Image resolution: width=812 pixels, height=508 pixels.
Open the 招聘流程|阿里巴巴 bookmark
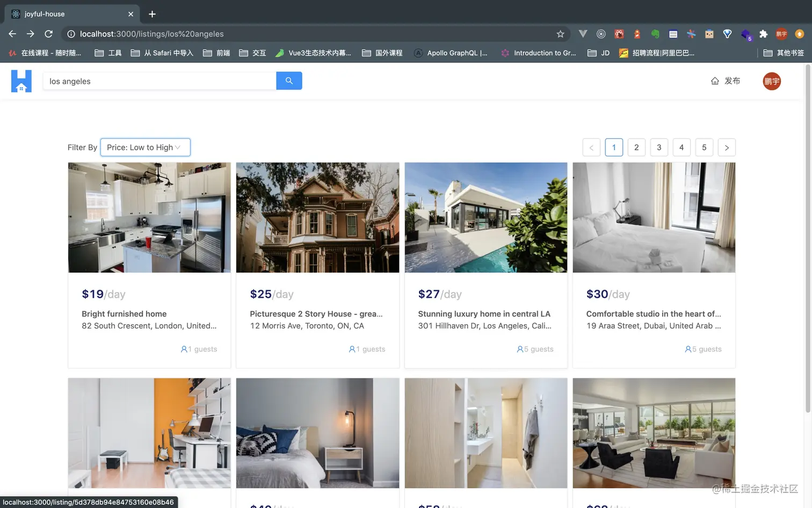click(657, 53)
